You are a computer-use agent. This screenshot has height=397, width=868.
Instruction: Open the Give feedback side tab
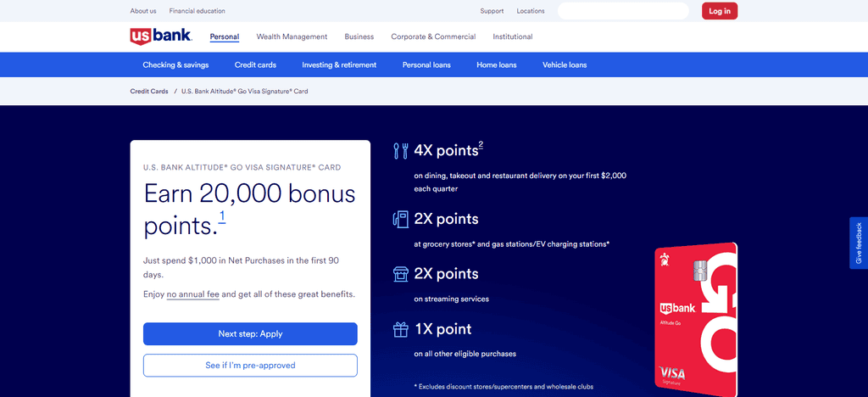tap(859, 243)
